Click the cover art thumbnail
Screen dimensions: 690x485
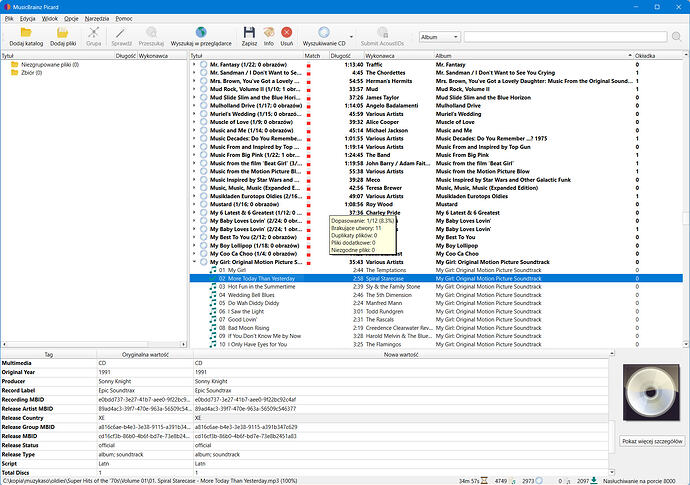click(651, 392)
